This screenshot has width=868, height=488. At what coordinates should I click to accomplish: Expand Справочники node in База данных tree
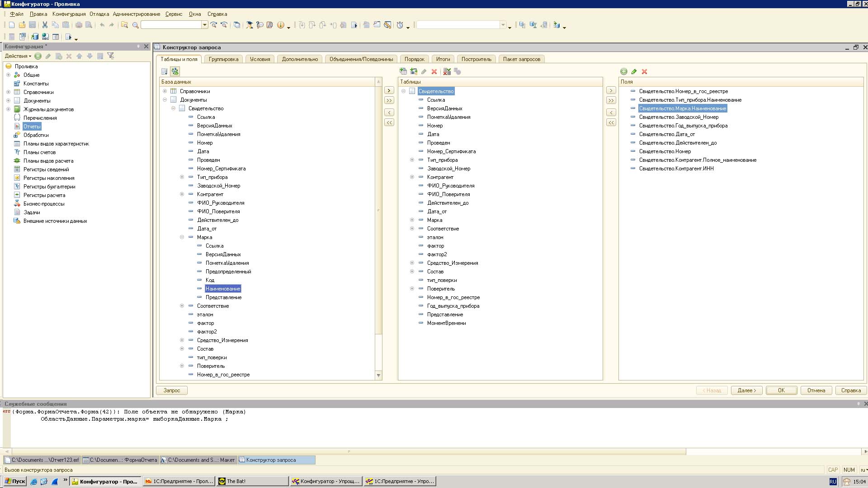click(x=165, y=91)
